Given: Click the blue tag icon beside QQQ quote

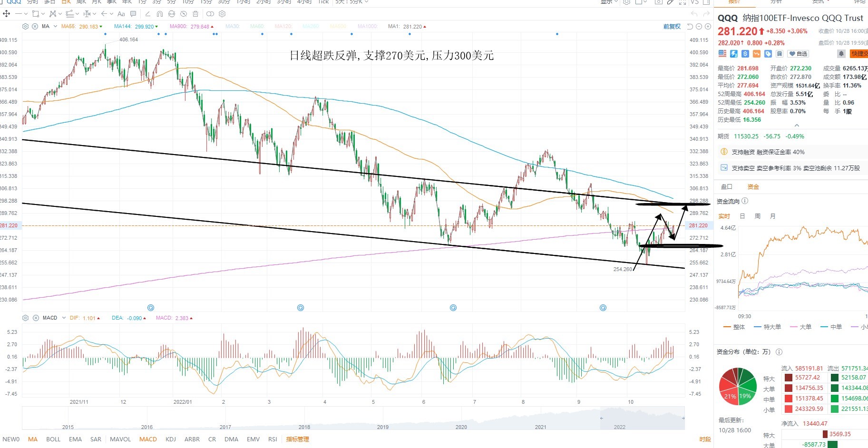Looking at the screenshot, I should pyautogui.click(x=768, y=54).
